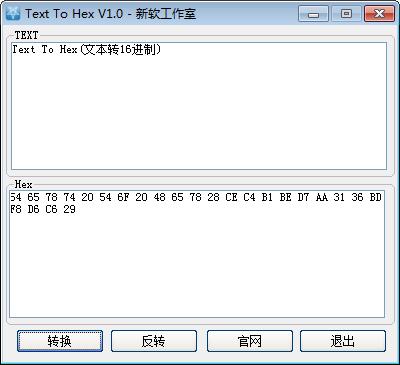The width and height of the screenshot is (400, 365).
Task: Click the hex value '36' in first row
Action: (x=357, y=197)
